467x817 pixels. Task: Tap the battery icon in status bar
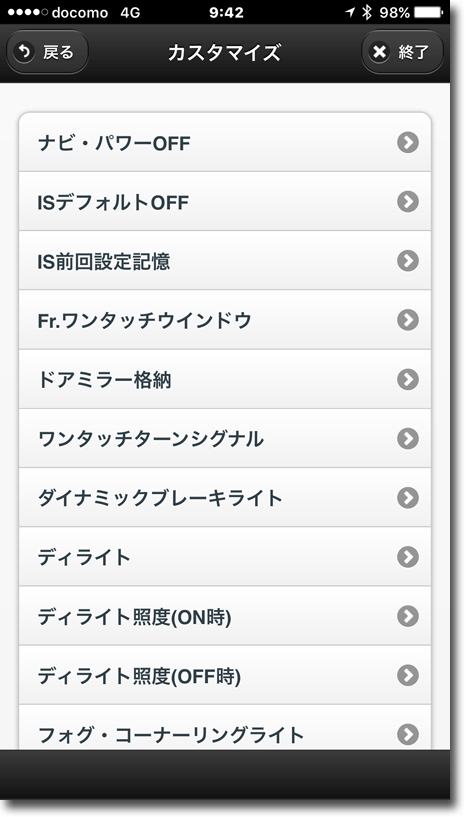point(430,13)
